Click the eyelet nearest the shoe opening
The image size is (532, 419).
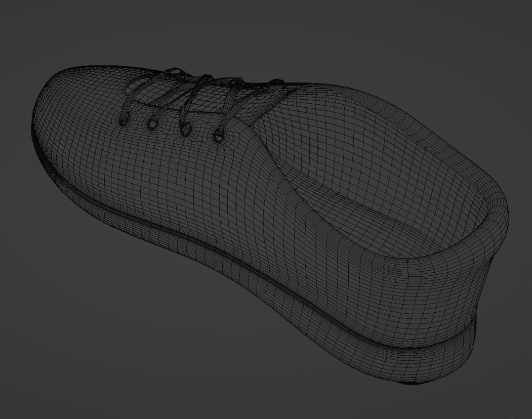point(219,137)
